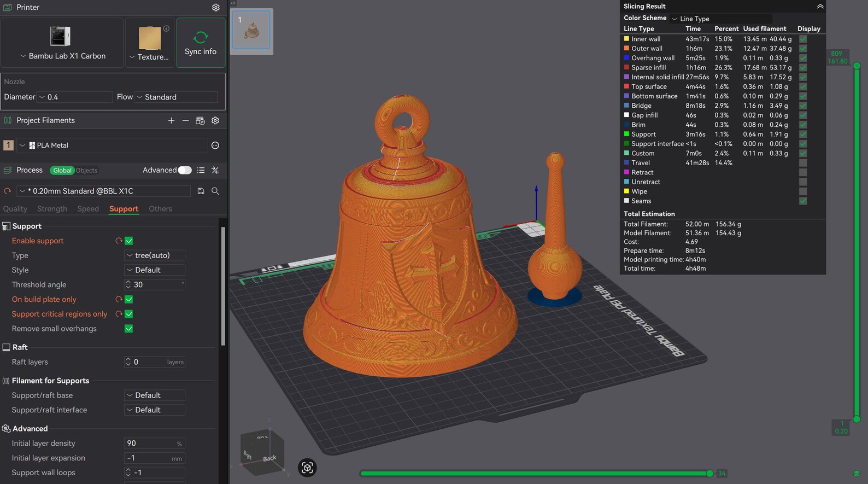Switch to the Quality tab
868x484 pixels.
pos(15,209)
